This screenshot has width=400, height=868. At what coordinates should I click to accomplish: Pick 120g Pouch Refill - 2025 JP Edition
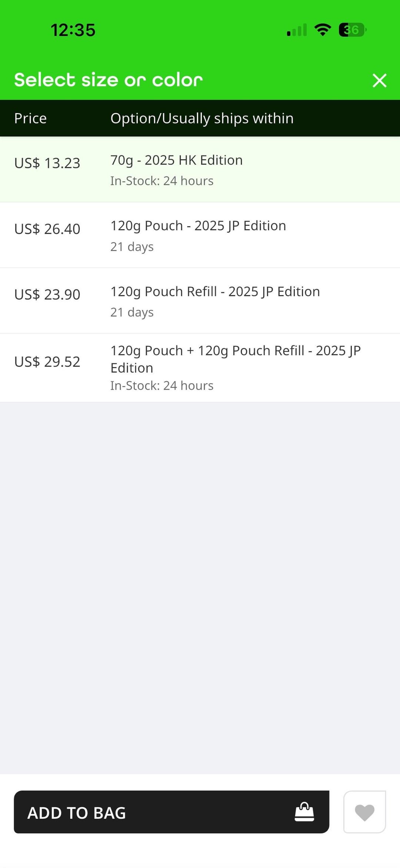(x=215, y=292)
